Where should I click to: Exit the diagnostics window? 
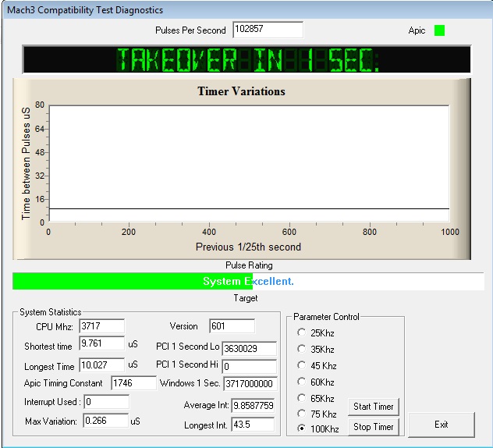point(441,425)
